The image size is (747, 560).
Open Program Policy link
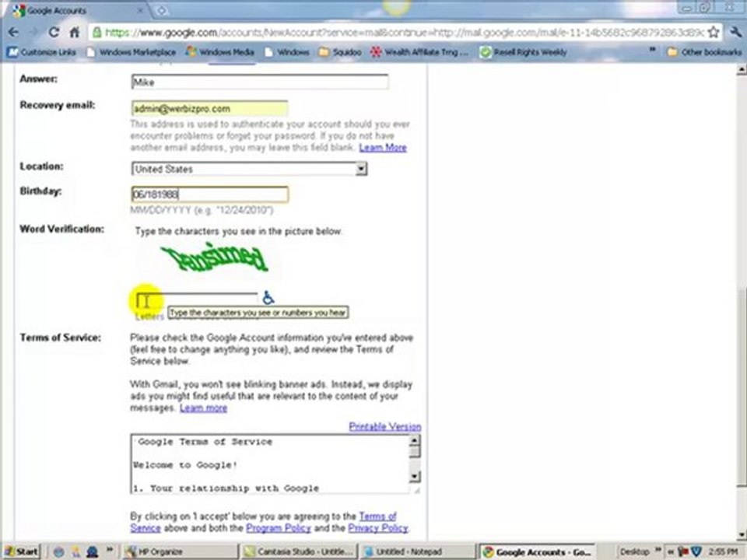279,528
